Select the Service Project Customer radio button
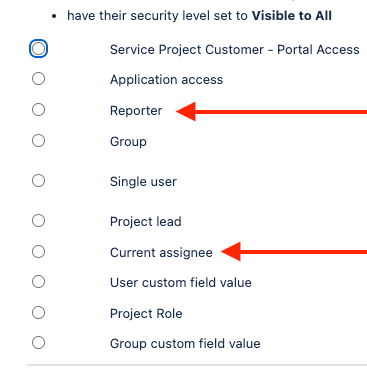367x375 pixels. point(38,49)
